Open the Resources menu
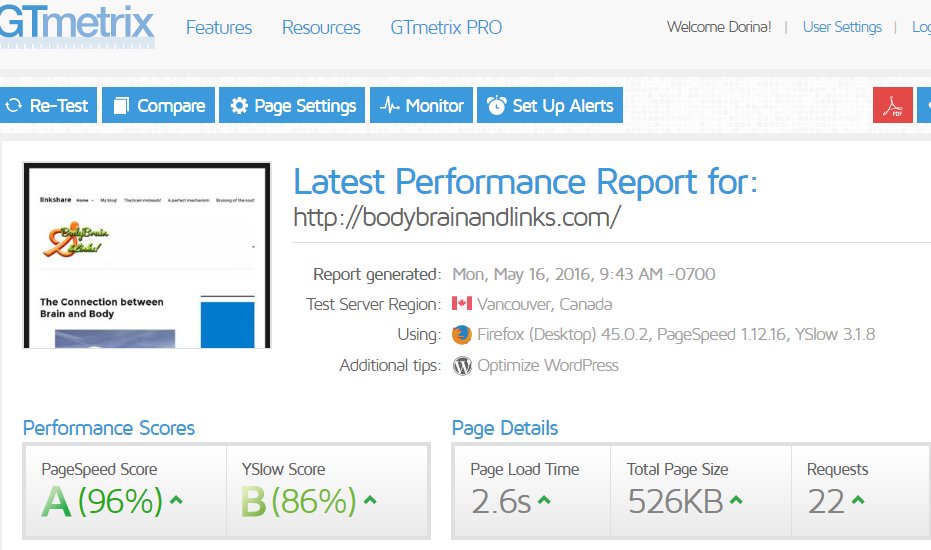931x550 pixels. [x=321, y=27]
